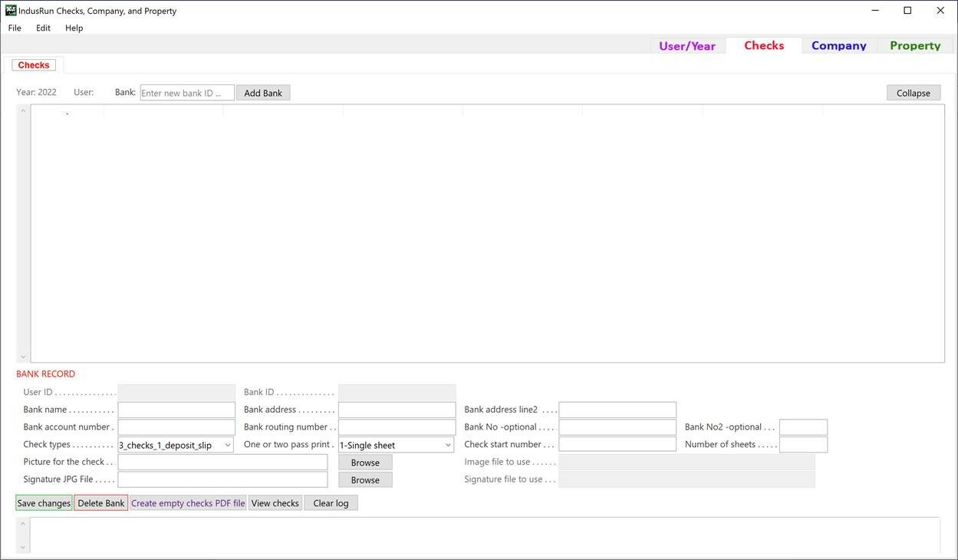Open the Help menu
The width and height of the screenshot is (958, 560).
(x=74, y=28)
